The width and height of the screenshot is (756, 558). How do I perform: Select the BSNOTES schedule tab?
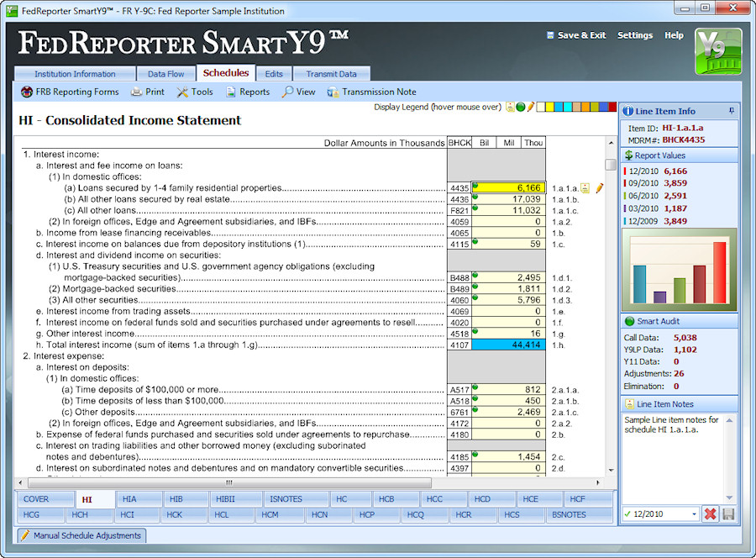pos(579,514)
